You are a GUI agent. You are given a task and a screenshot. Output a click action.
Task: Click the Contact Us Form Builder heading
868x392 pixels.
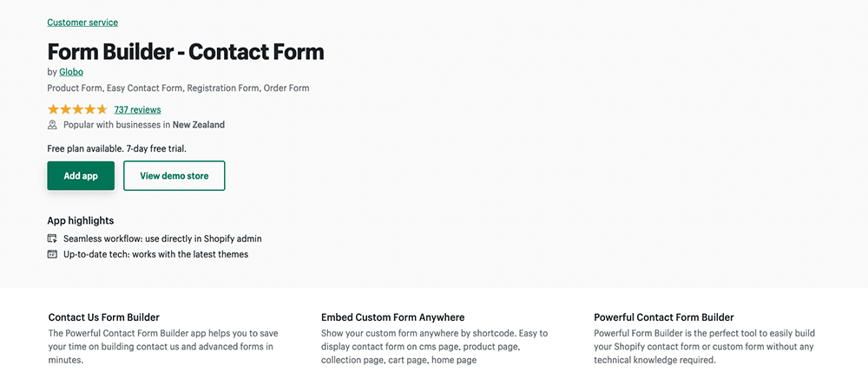click(x=103, y=317)
